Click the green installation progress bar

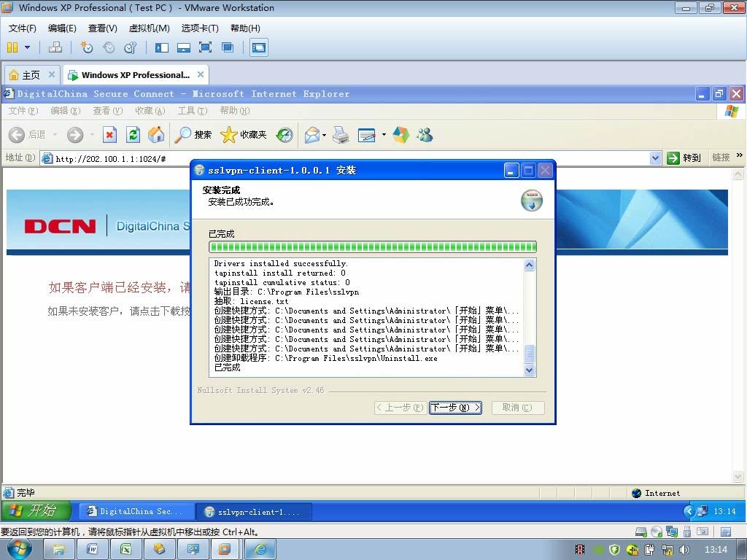coord(373,246)
